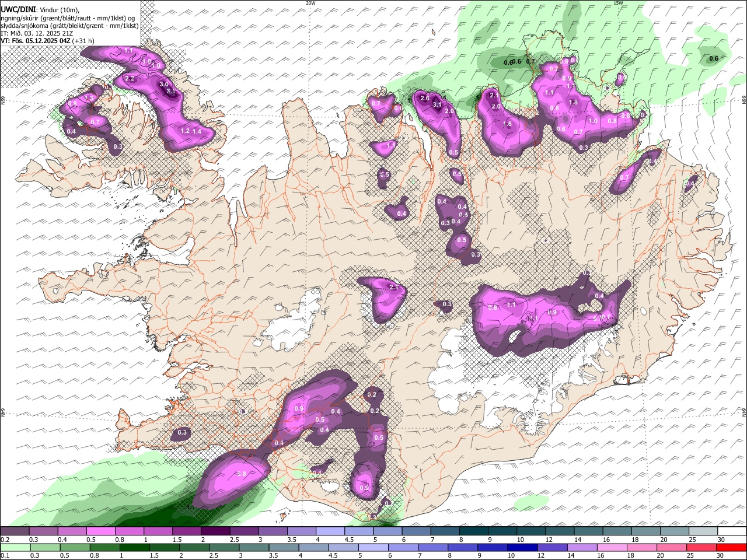Click the '15W' longitude label

coord(618,3)
